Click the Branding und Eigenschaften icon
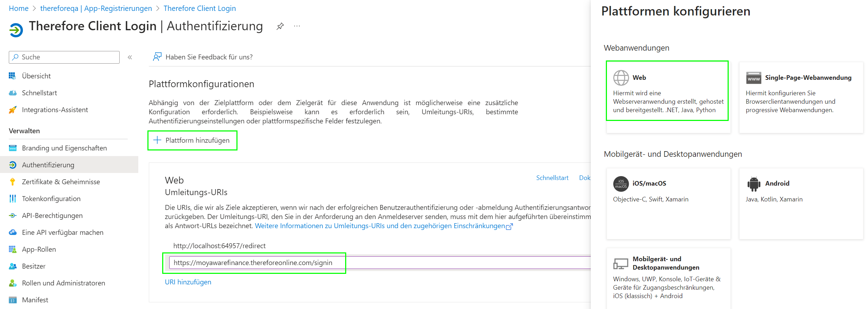Viewport: 868px width, 309px height. click(x=12, y=148)
